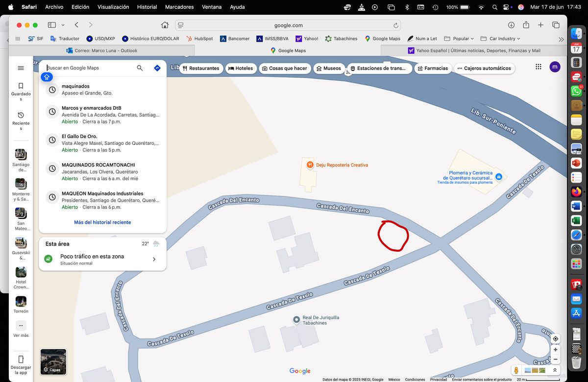The height and width of the screenshot is (382, 588).
Task: Click the Safari address bar
Action: (x=288, y=25)
